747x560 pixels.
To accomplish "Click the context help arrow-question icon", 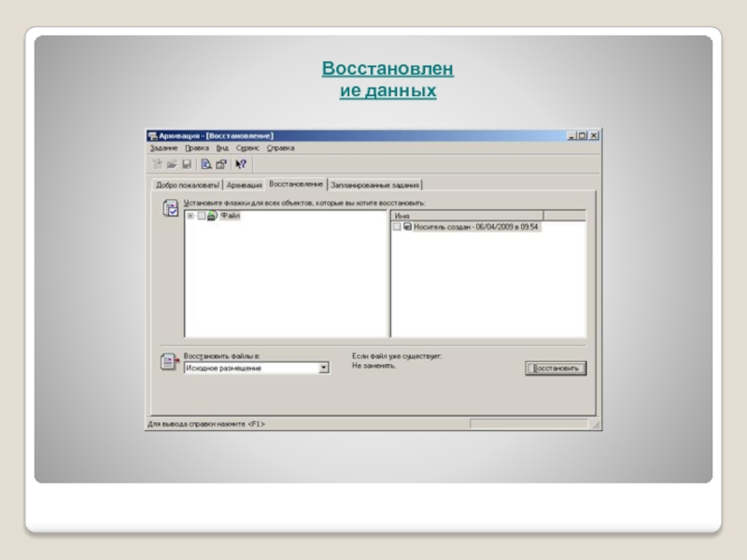I will tap(241, 164).
